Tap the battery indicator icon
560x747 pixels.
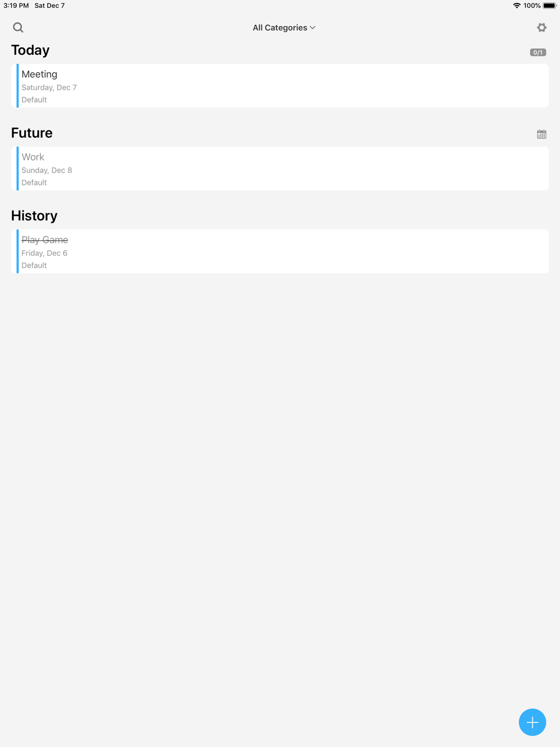[x=549, y=6]
